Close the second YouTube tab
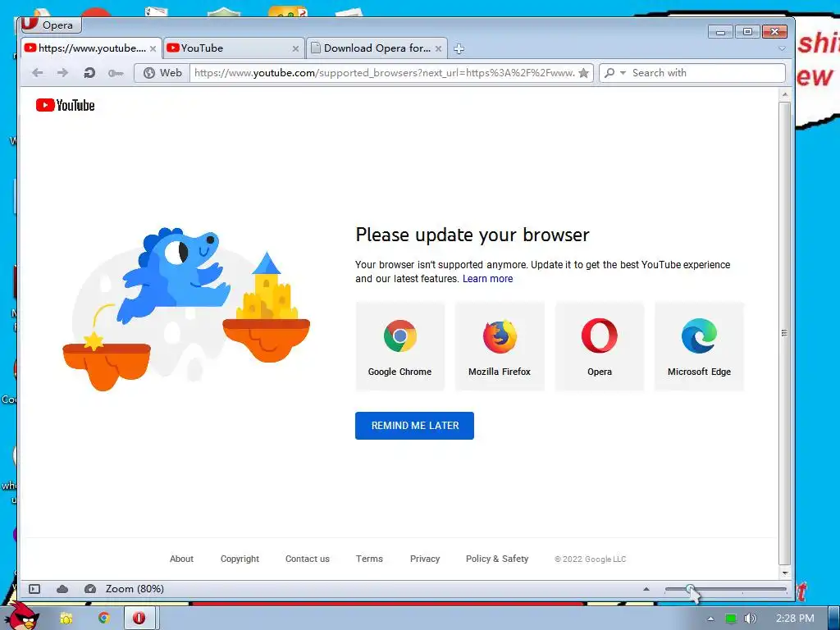 [x=295, y=48]
